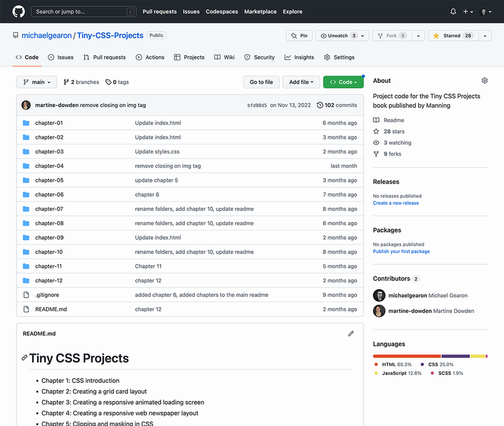Click michaelgearon contributor avatar

click(379, 295)
